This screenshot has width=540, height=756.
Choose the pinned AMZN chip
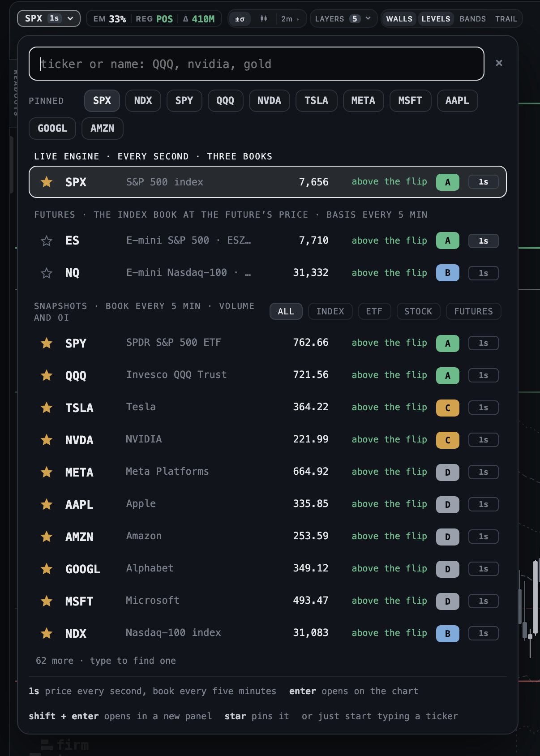[x=103, y=129]
